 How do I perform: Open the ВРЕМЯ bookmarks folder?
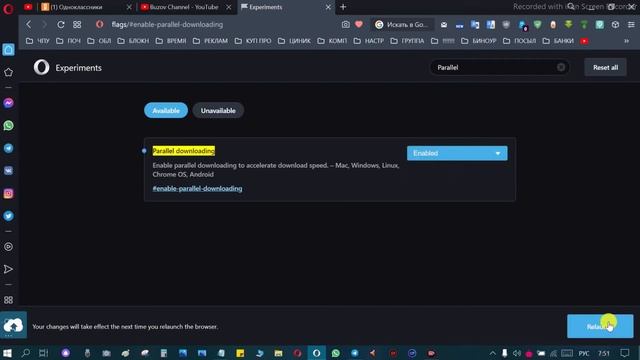point(171,41)
